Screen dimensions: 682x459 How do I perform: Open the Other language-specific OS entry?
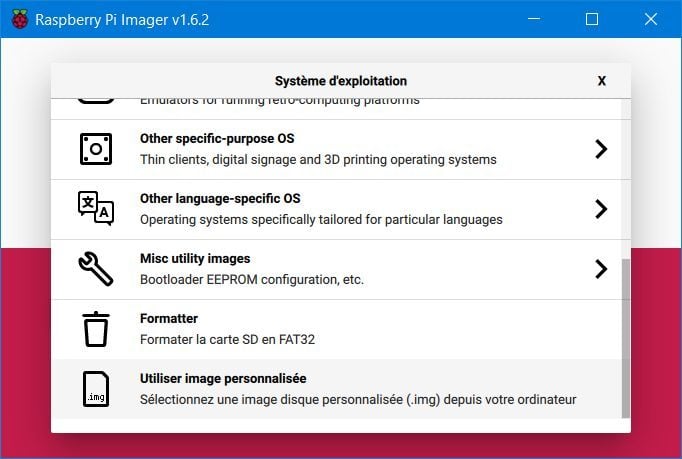click(336, 209)
